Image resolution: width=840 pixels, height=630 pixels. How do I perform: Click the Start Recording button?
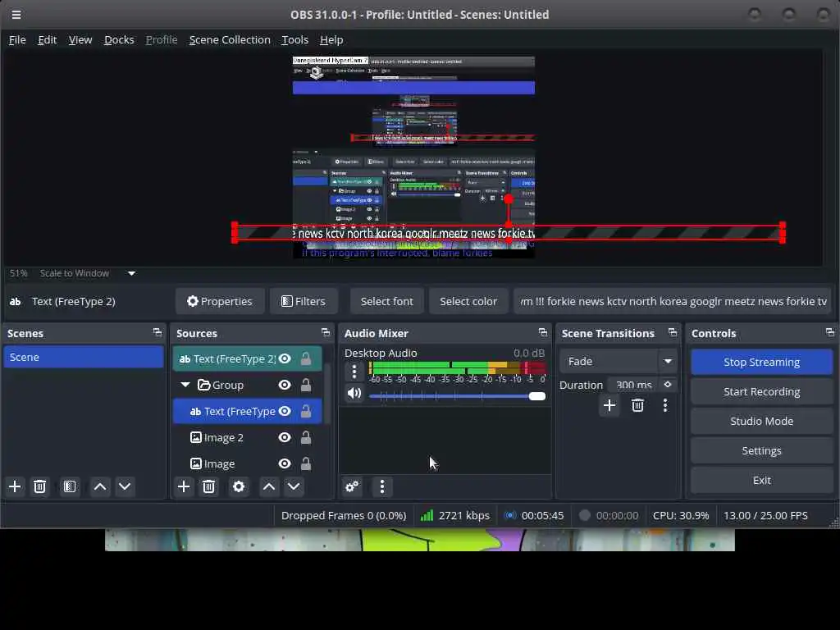[x=761, y=391]
